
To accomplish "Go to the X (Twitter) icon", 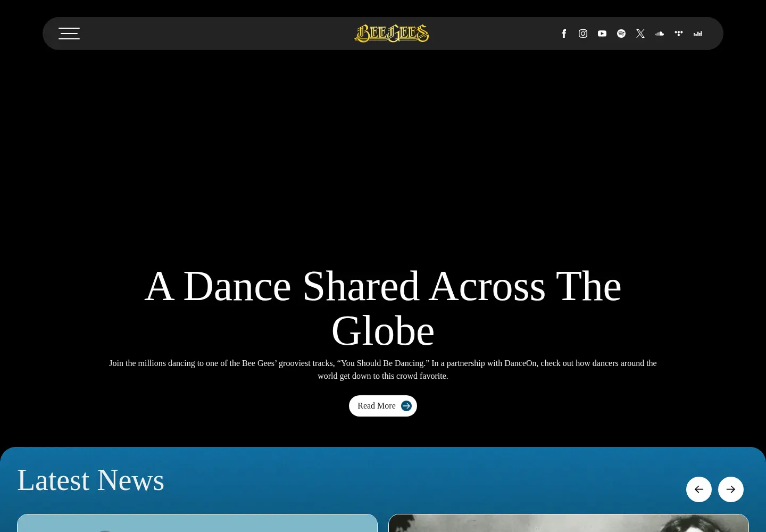I will pyautogui.click(x=640, y=34).
